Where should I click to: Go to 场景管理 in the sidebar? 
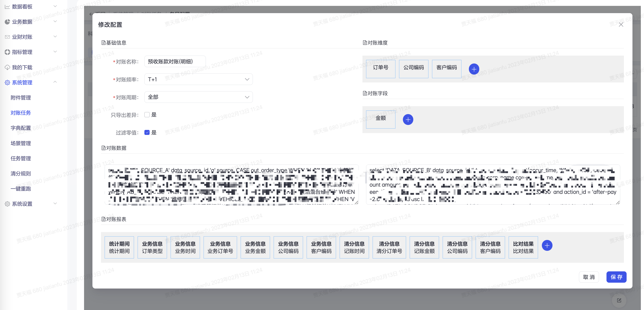[x=21, y=143]
